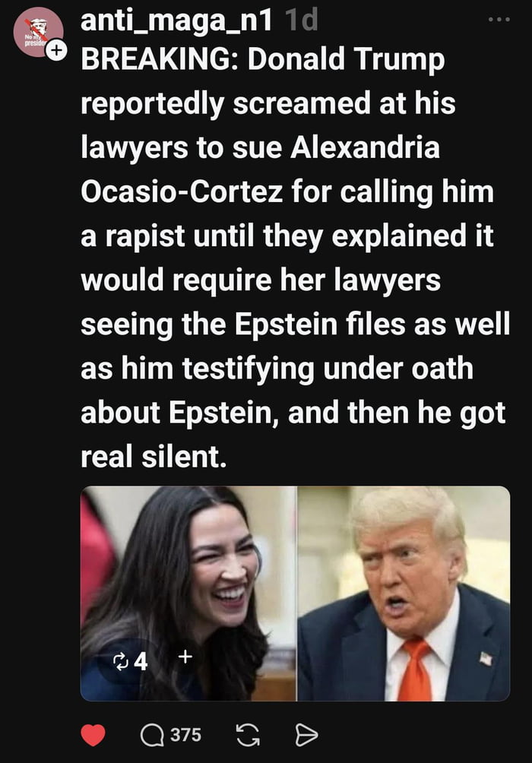Share the post using the paper plane icon
The height and width of the screenshot is (763, 532).
306,735
